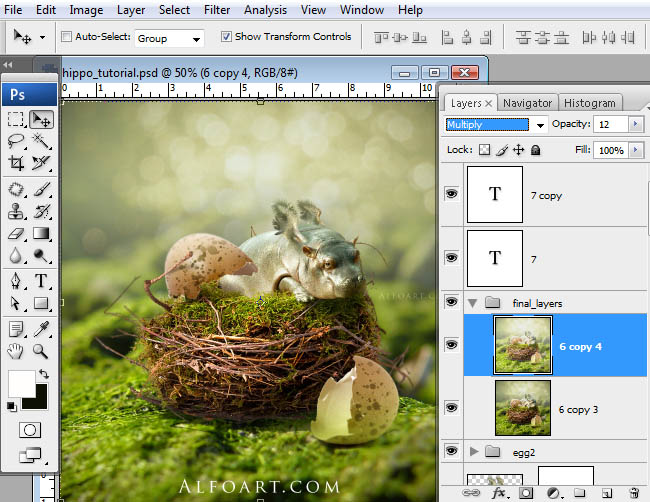This screenshot has height=502, width=650.
Task: Select the Blur tool
Action: coord(16,255)
